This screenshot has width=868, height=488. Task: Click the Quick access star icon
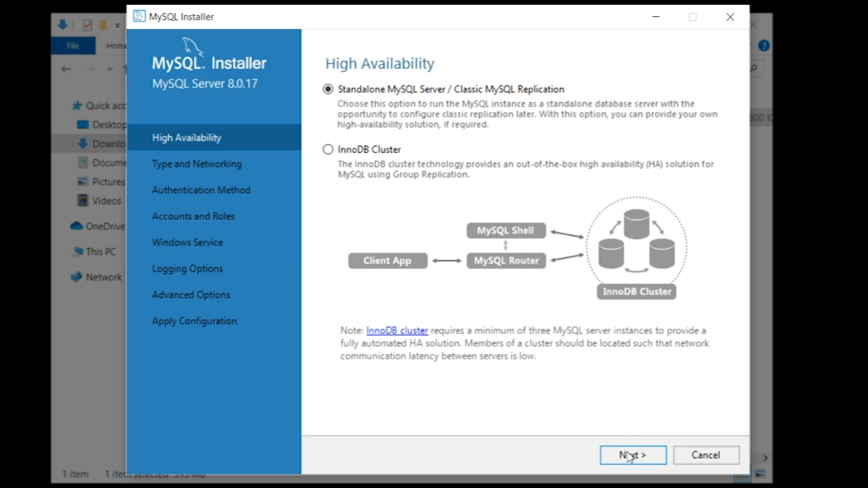(x=77, y=106)
